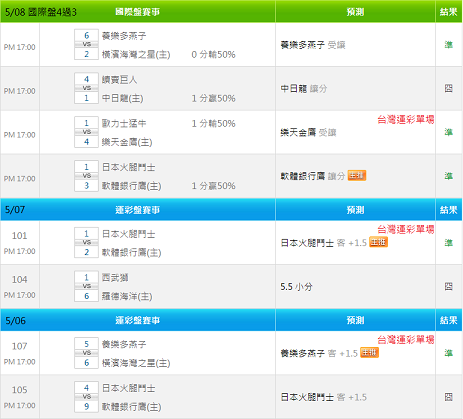The image size is (463, 419).
Task: Click the 主推 badge in match 101 prediction
Action: [378, 242]
